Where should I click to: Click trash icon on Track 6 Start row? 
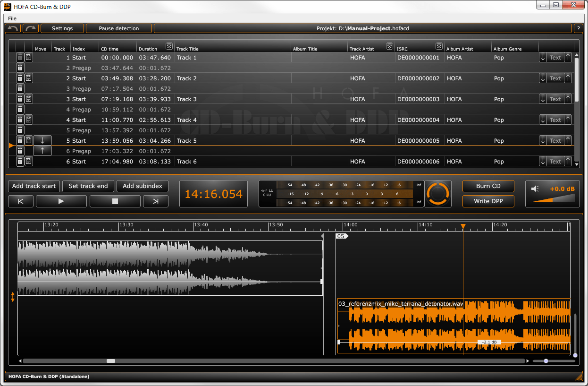tap(20, 162)
